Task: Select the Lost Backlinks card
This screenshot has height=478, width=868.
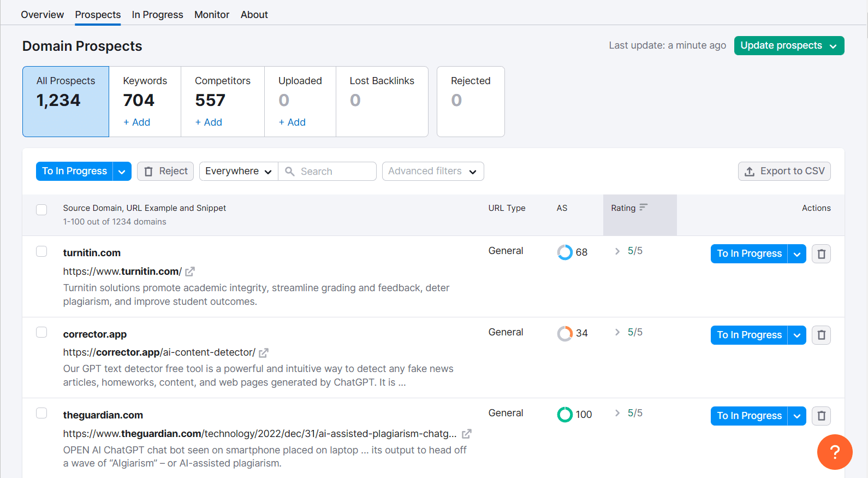Action: (382, 102)
